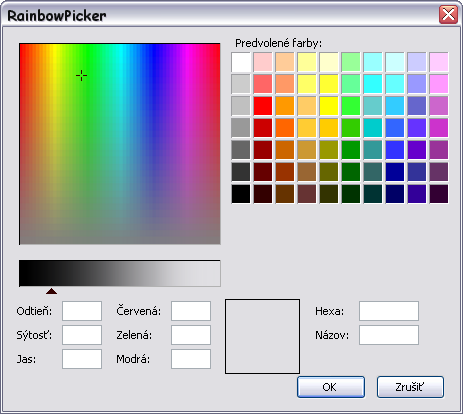
Task: Focus the Modrá input field
Action: click(x=191, y=359)
